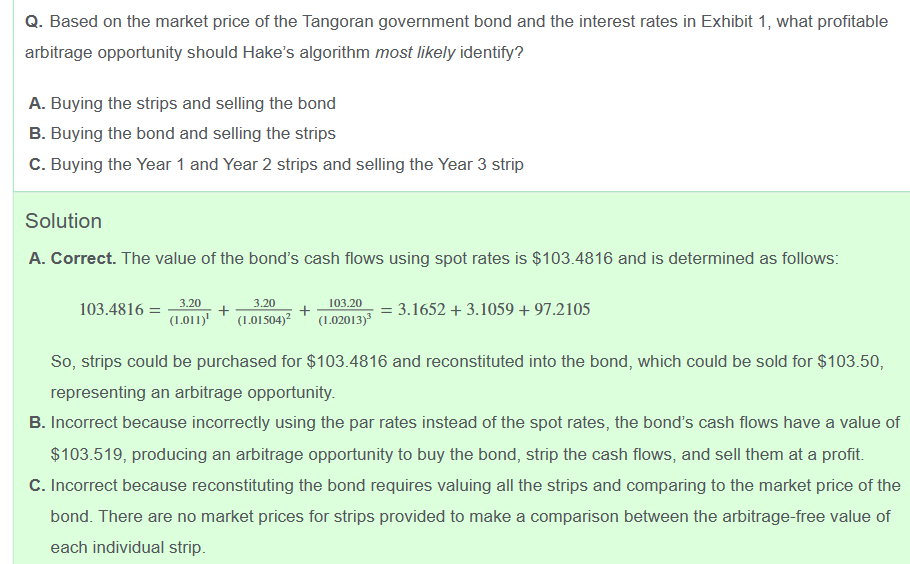Click the sum 3.1652 + 3.1059 + 97.2105
The image size is (910, 564).
point(494,309)
